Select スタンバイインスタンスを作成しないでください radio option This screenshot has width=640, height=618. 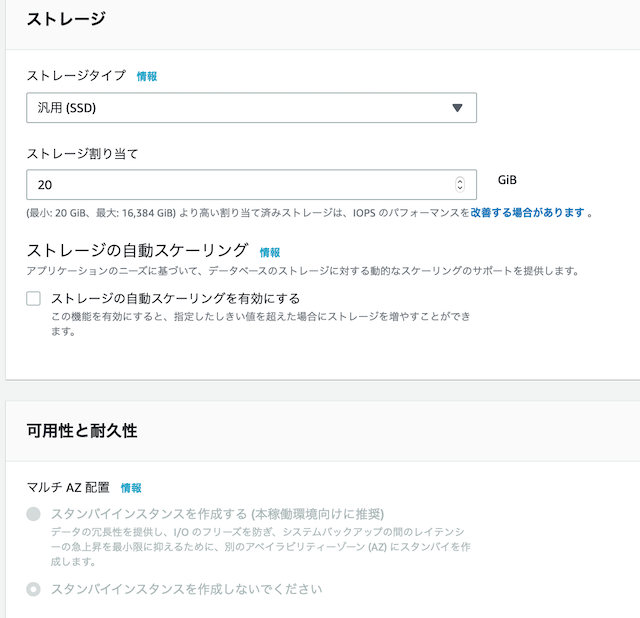tap(33, 589)
